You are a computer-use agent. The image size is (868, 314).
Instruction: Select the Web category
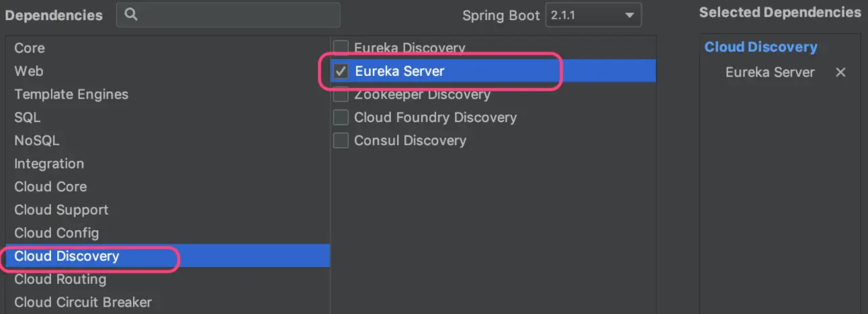[x=167, y=71]
